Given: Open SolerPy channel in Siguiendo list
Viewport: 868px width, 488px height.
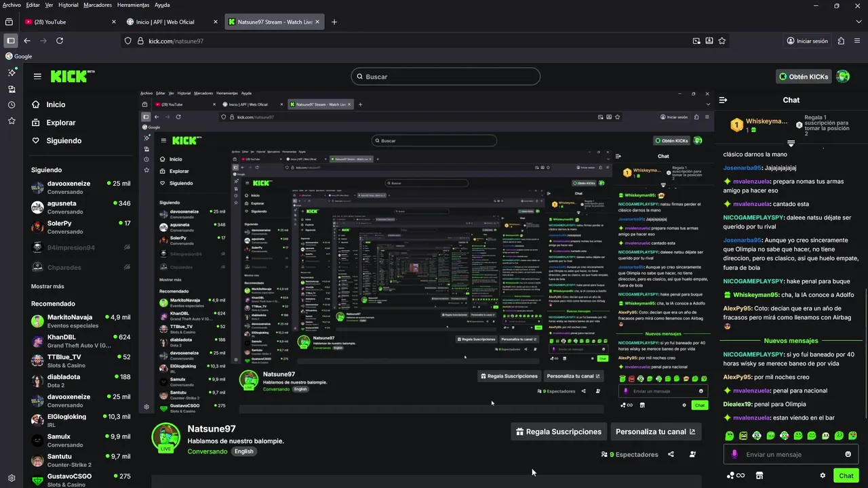Looking at the screenshot, I should point(81,227).
